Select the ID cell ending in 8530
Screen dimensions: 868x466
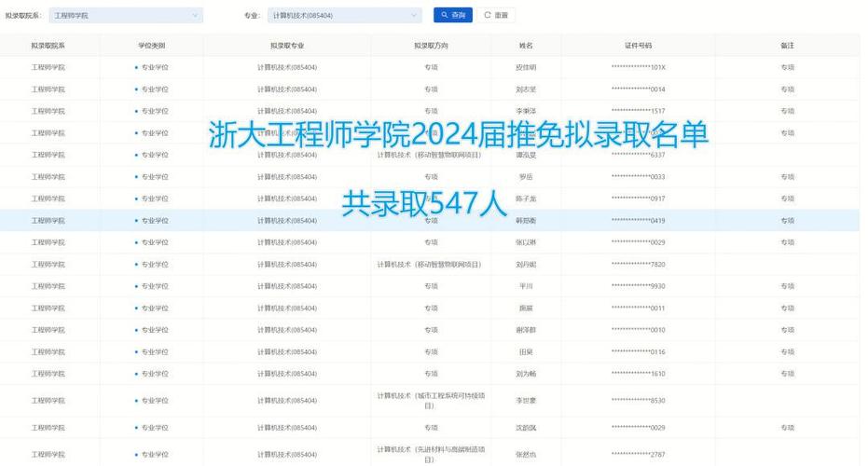tap(639, 401)
